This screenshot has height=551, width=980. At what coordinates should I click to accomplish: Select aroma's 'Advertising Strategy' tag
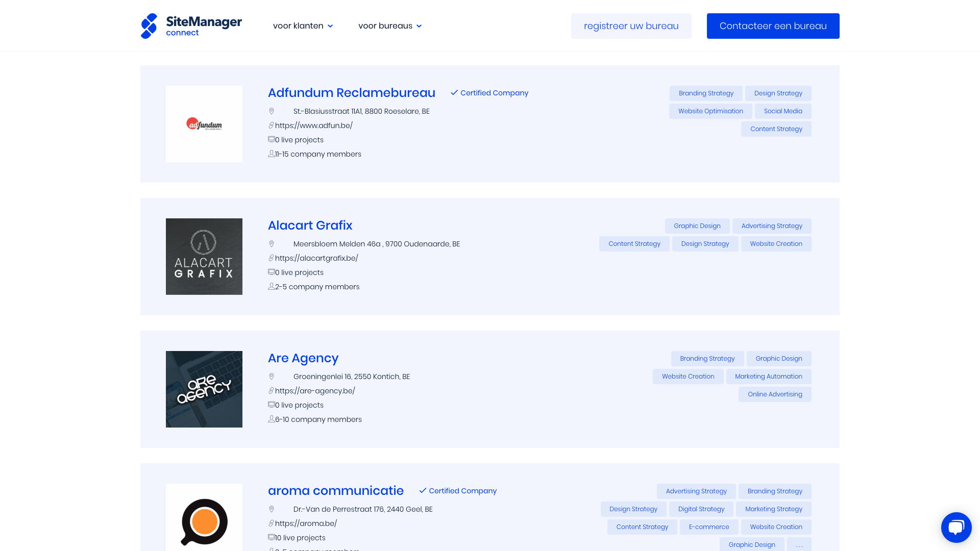[x=696, y=491]
